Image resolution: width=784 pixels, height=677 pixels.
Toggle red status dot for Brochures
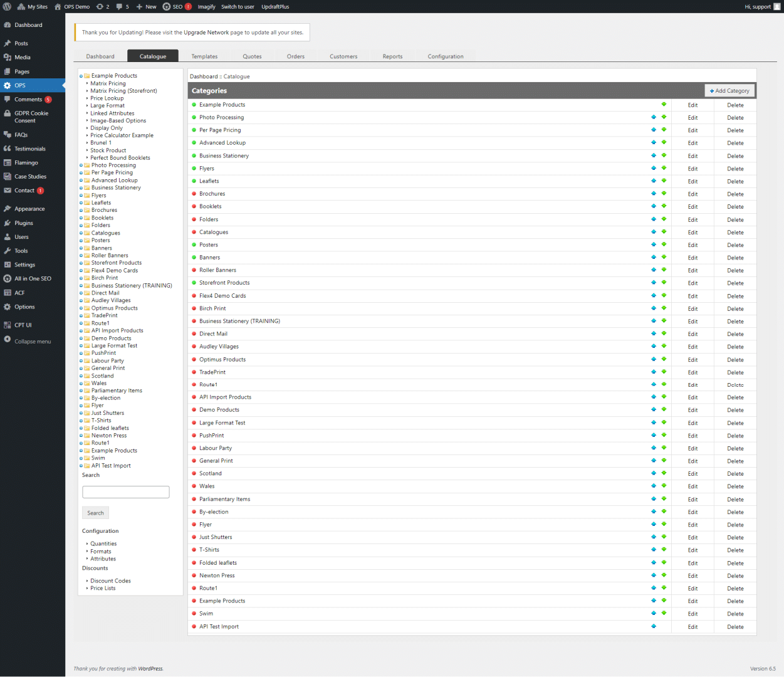point(194,194)
